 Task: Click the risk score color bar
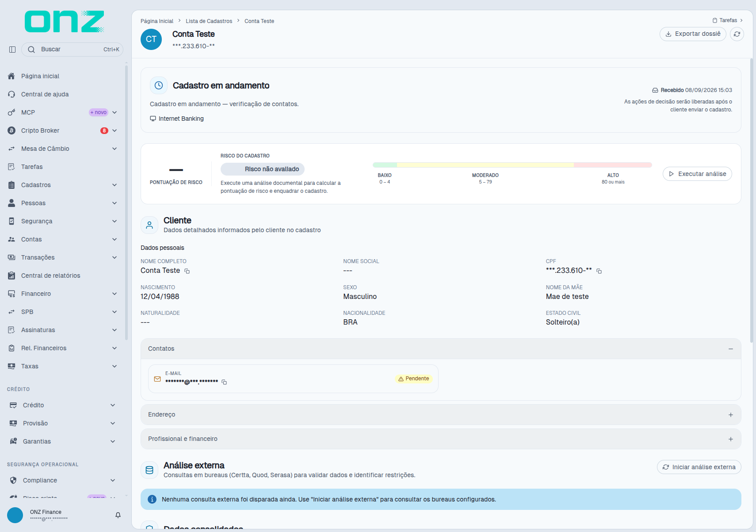pyautogui.click(x=512, y=165)
